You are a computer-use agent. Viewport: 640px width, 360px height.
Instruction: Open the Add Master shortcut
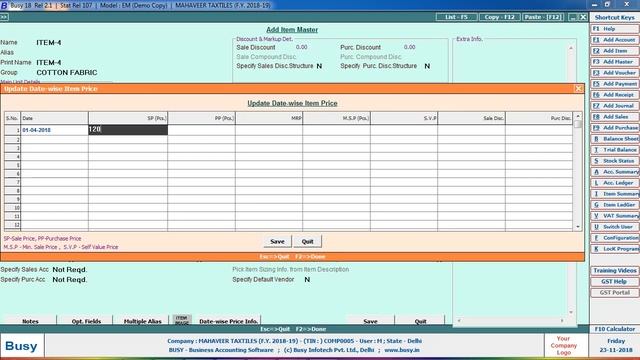click(x=615, y=62)
